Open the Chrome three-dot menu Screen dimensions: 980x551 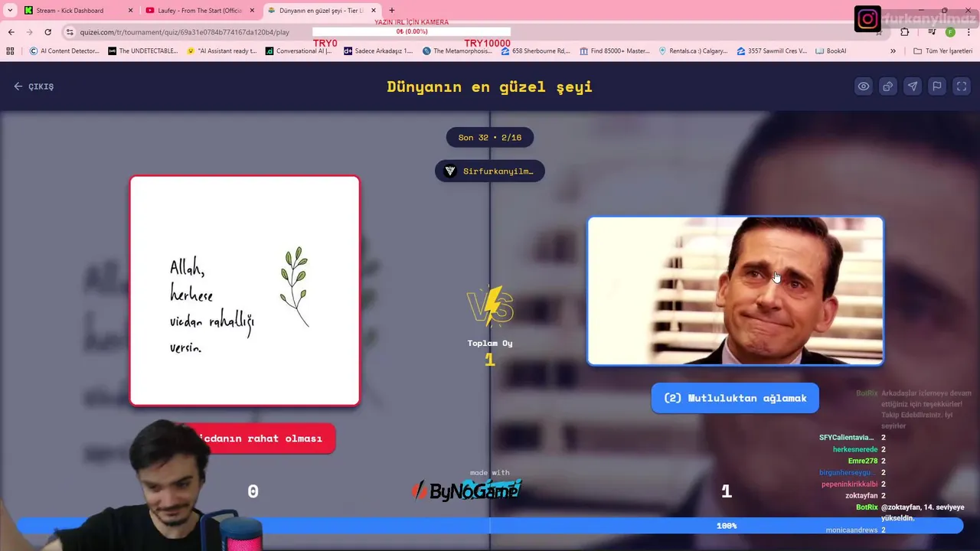969,32
